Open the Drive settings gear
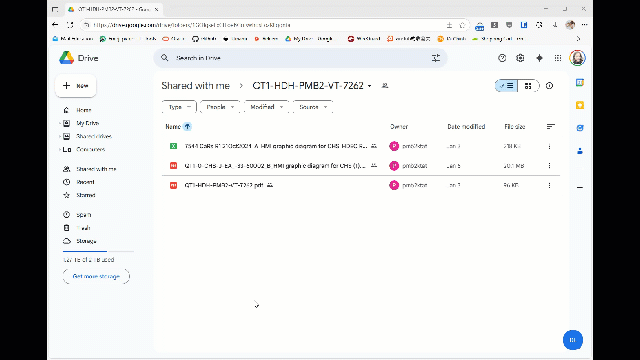Image resolution: width=640 pixels, height=360 pixels. click(x=520, y=58)
